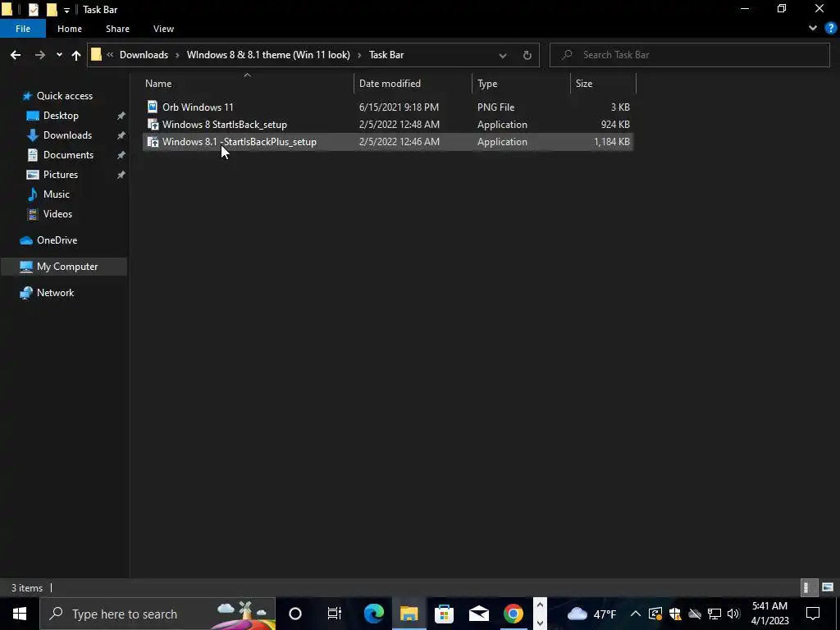840x630 pixels.
Task: Open address bar history dropdown
Action: pos(503,55)
